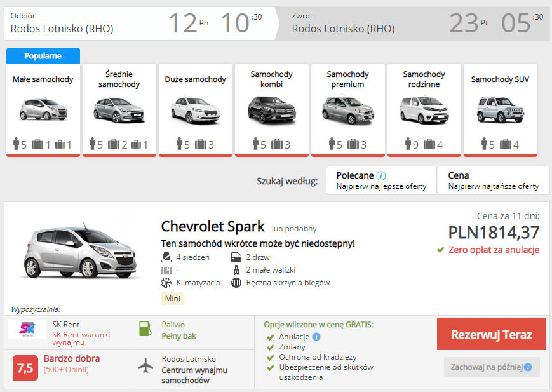Open SK Rent warunki wynajmu link
This screenshot has height=392, width=552.
point(81,338)
